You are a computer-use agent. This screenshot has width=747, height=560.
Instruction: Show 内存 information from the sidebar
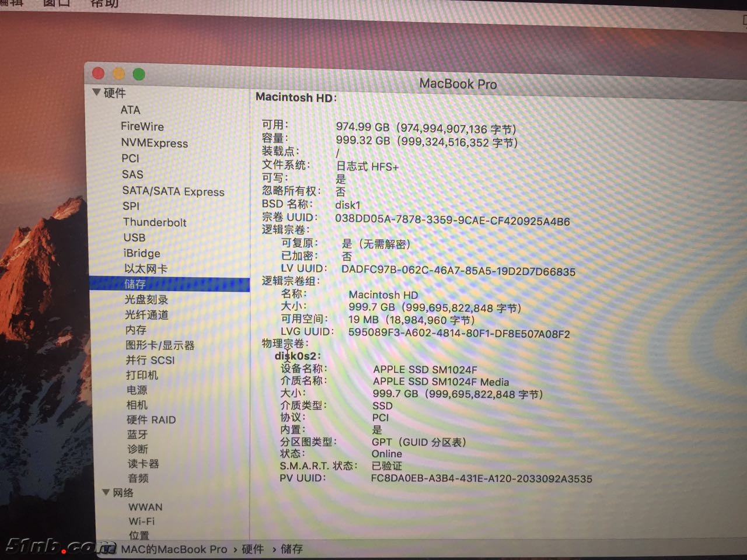(x=136, y=330)
